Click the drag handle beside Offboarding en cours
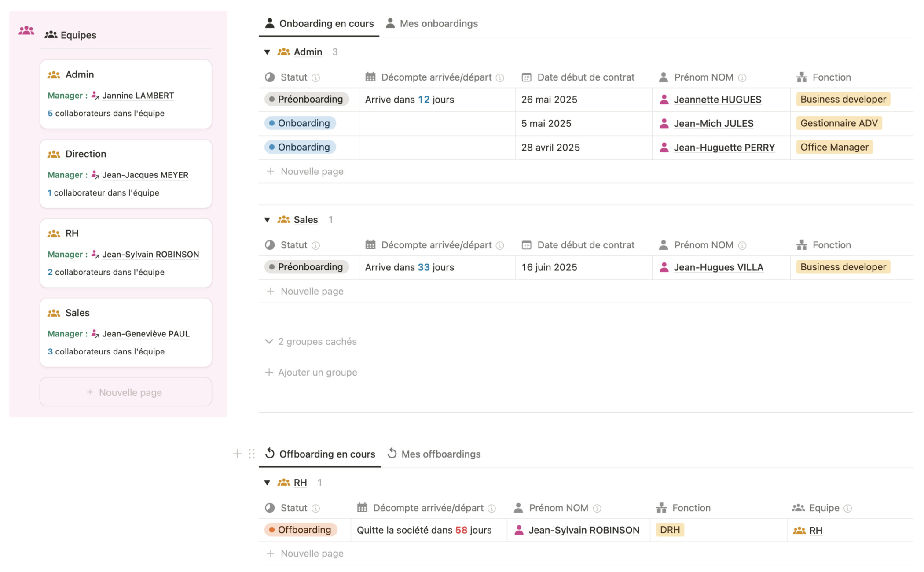This screenshot has width=924, height=572. 252,454
